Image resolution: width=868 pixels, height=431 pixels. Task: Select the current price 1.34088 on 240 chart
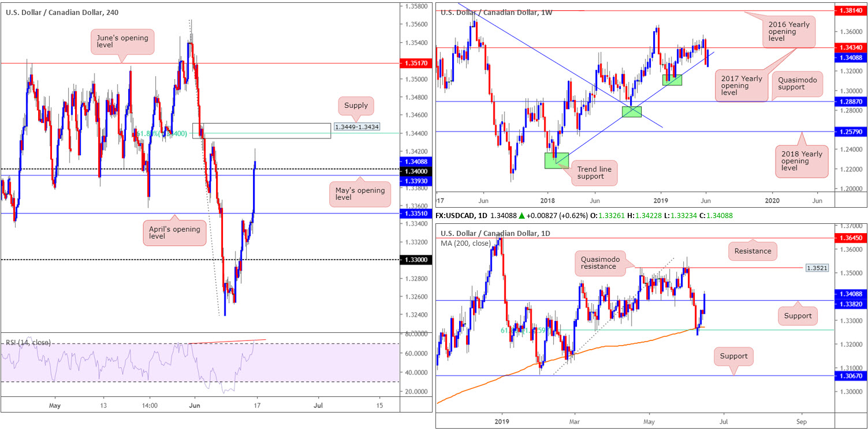[415, 162]
